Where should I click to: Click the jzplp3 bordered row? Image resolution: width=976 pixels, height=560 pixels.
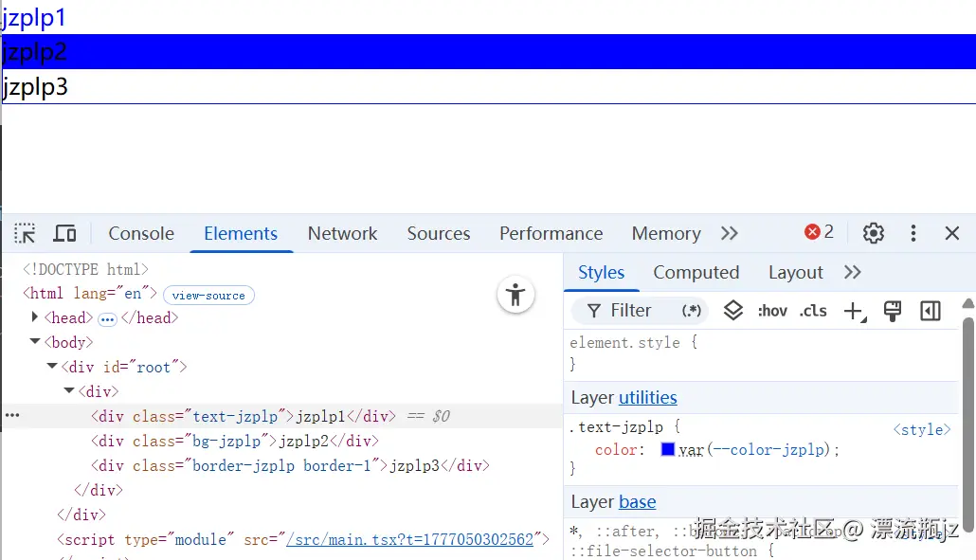click(x=488, y=86)
